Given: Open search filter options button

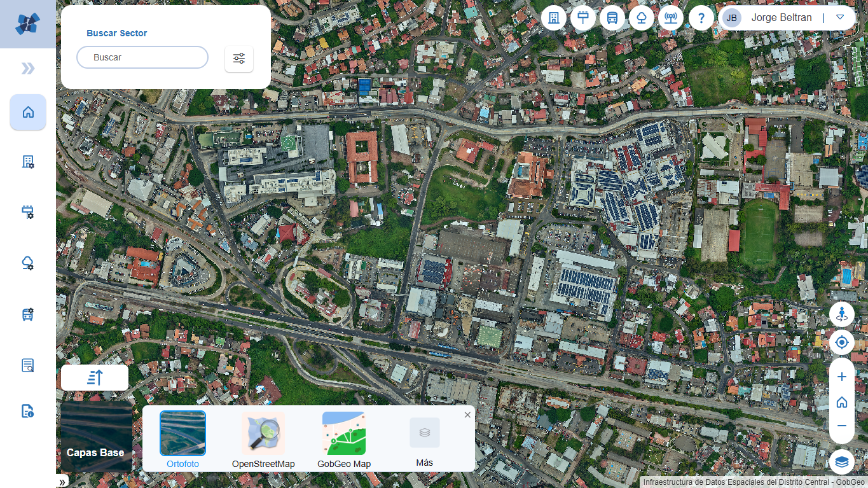Looking at the screenshot, I should [x=239, y=59].
